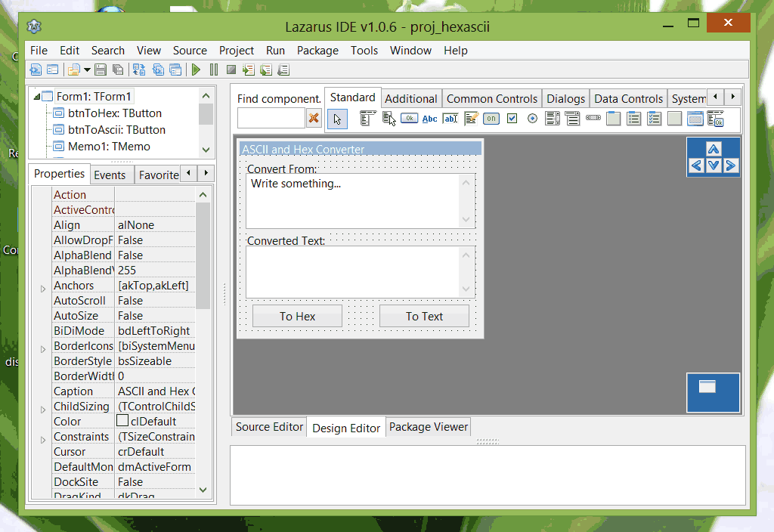
Task: Select the TGroupBox component icon
Action: [614, 119]
